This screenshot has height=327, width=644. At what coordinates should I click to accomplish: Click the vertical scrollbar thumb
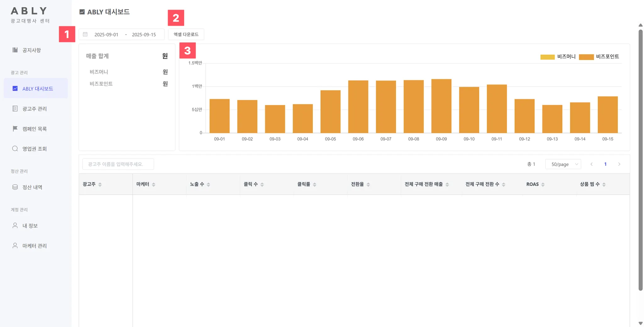(641, 160)
